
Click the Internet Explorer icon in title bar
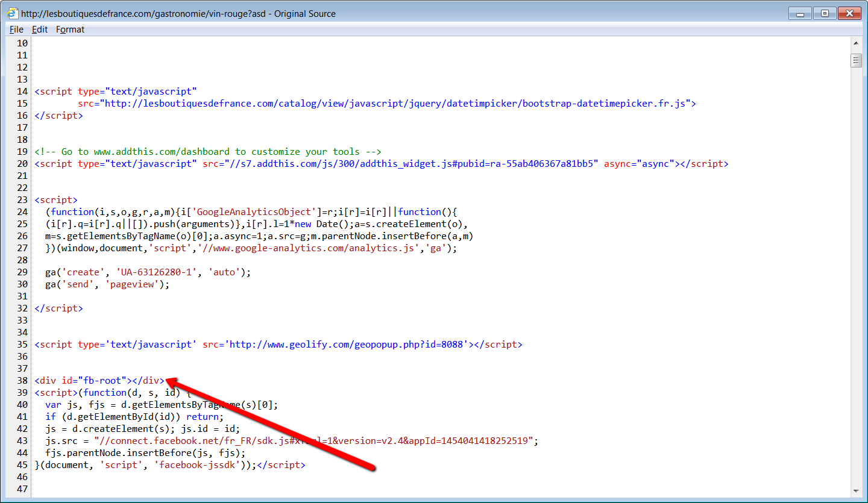tap(13, 13)
